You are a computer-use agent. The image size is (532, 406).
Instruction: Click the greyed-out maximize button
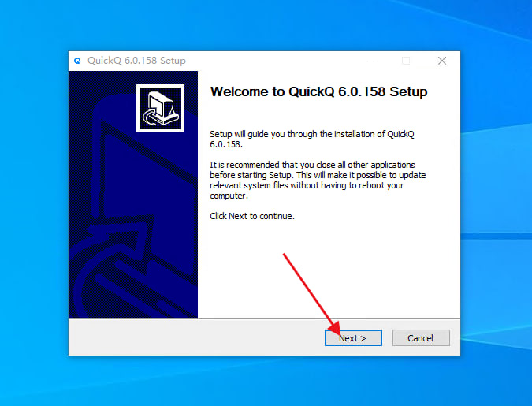click(406, 61)
